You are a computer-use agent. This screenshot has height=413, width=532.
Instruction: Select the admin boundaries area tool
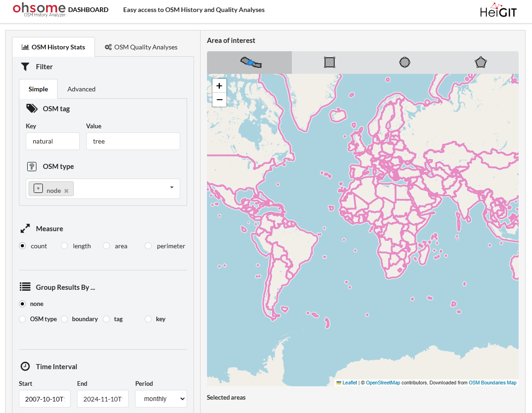click(x=250, y=62)
